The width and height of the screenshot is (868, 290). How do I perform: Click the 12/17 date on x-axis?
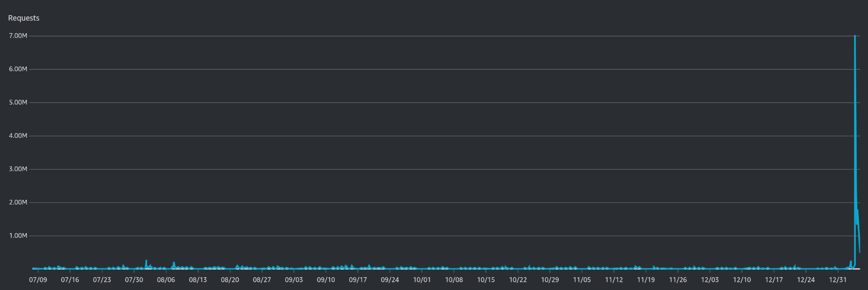pos(774,280)
